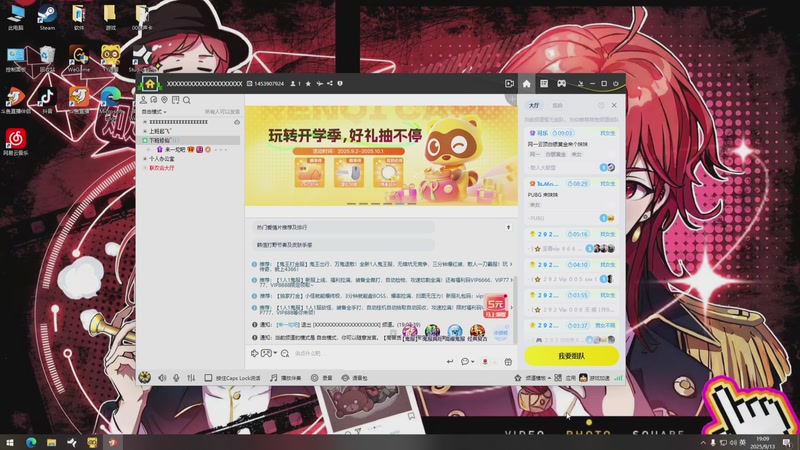This screenshot has height=450, width=800.
Task: Click the user avatar in bottom bar
Action: click(x=145, y=378)
